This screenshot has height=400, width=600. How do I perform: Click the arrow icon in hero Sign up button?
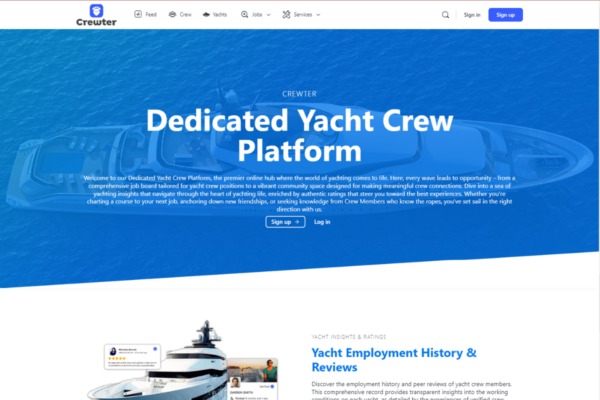pos(297,222)
